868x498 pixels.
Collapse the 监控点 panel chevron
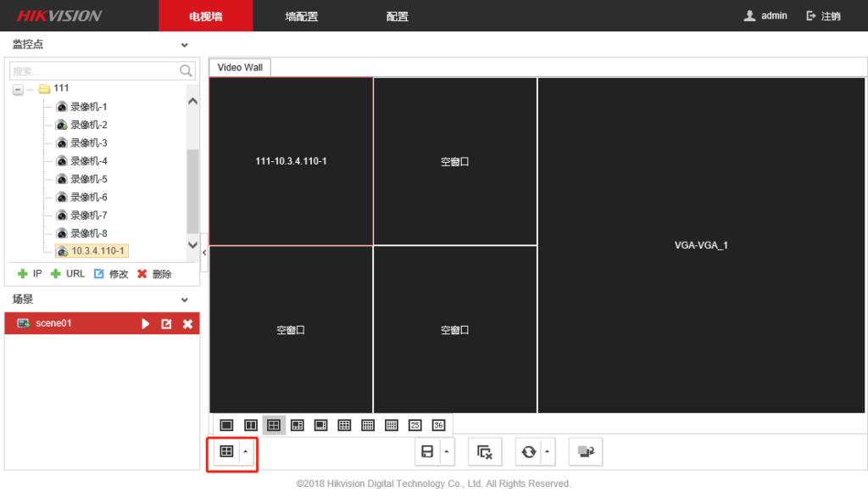[x=185, y=45]
